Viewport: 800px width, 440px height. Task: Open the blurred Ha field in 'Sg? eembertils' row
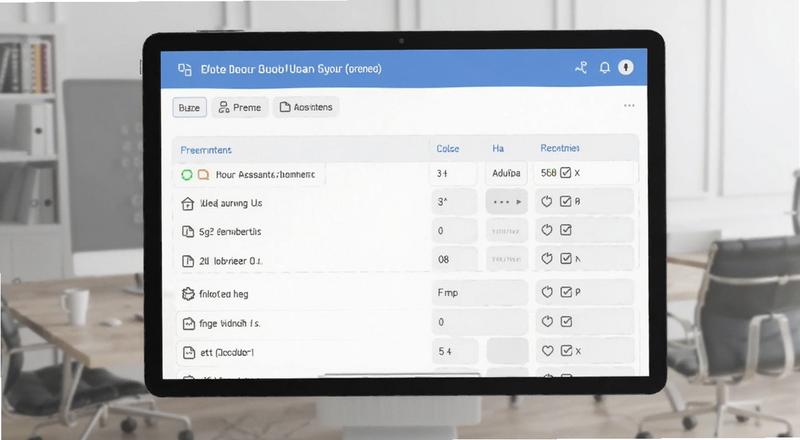(507, 231)
